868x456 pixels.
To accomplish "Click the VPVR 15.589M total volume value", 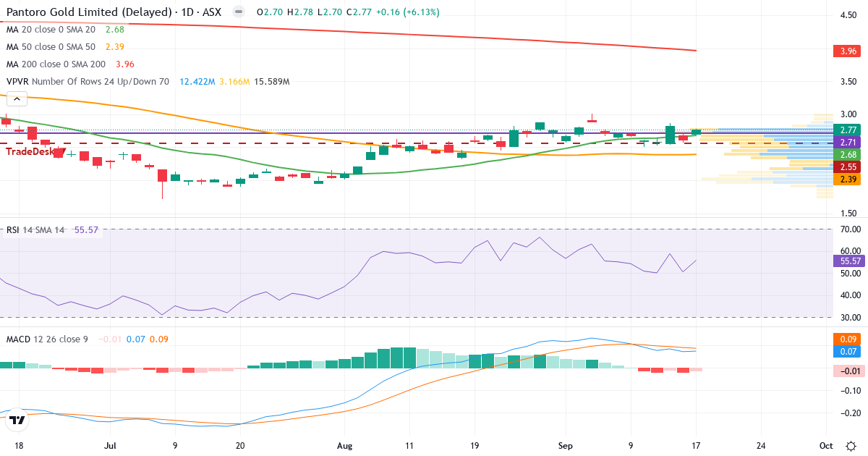I will [272, 82].
